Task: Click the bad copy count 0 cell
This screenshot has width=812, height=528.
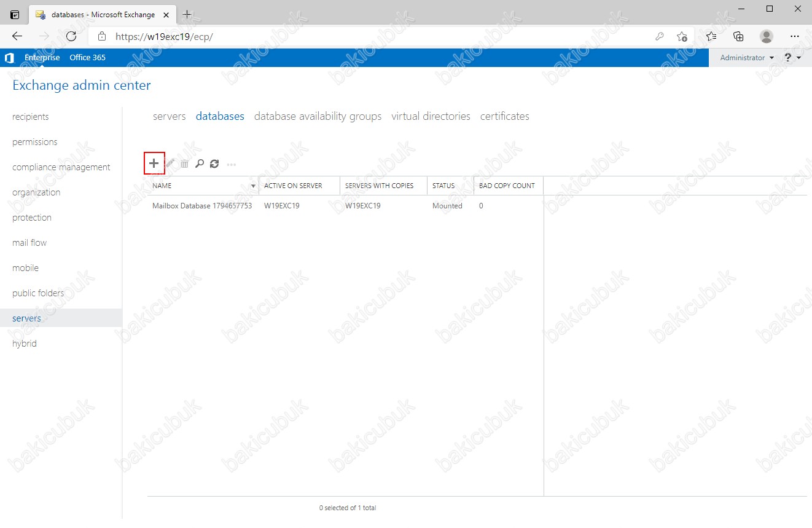Action: [x=481, y=206]
